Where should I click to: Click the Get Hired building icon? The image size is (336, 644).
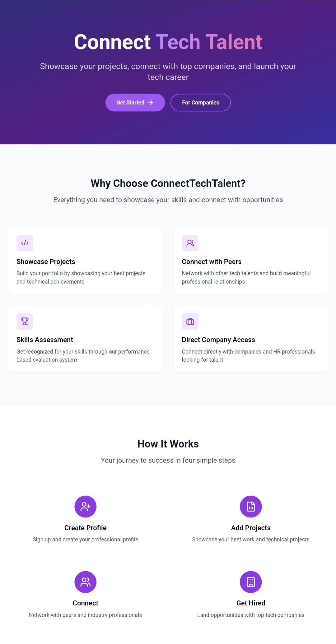[251, 582]
